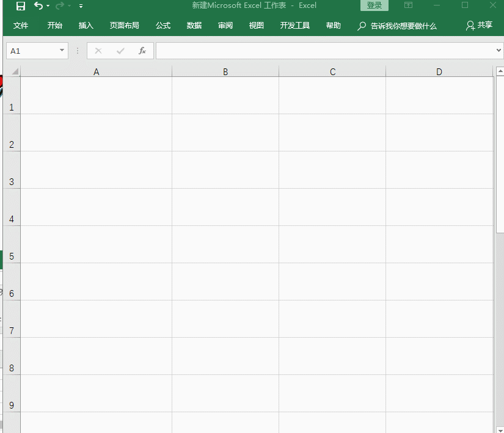Click the formula bar resize dots handle
This screenshot has width=504, height=433.
tap(78, 51)
